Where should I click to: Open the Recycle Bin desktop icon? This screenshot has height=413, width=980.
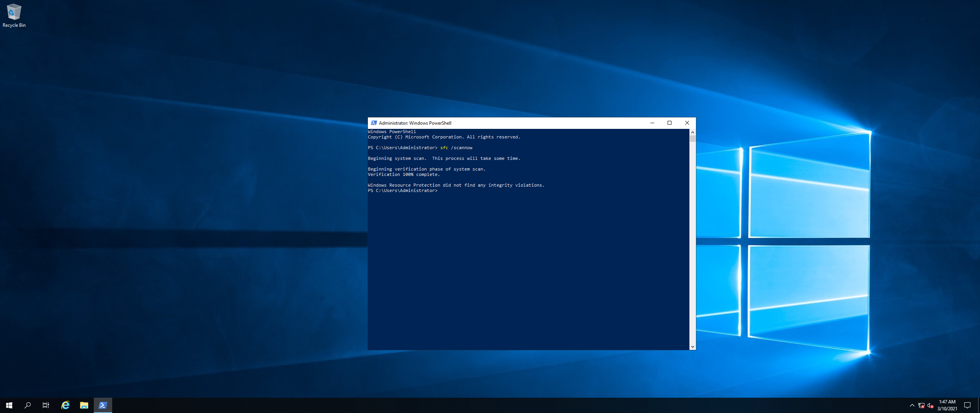(x=14, y=16)
